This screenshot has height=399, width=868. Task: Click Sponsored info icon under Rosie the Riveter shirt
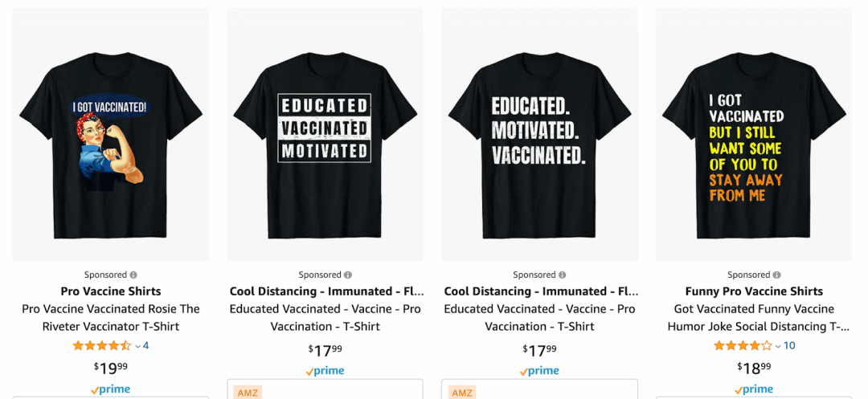coord(133,275)
